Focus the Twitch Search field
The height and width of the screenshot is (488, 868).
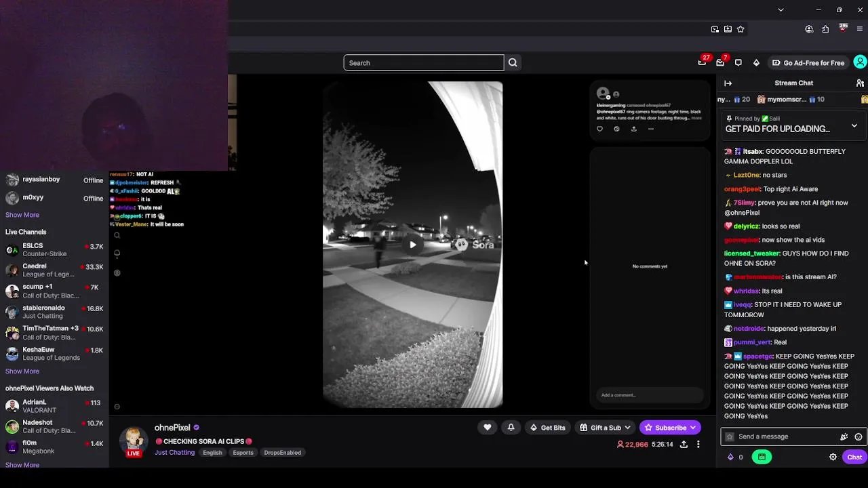424,62
